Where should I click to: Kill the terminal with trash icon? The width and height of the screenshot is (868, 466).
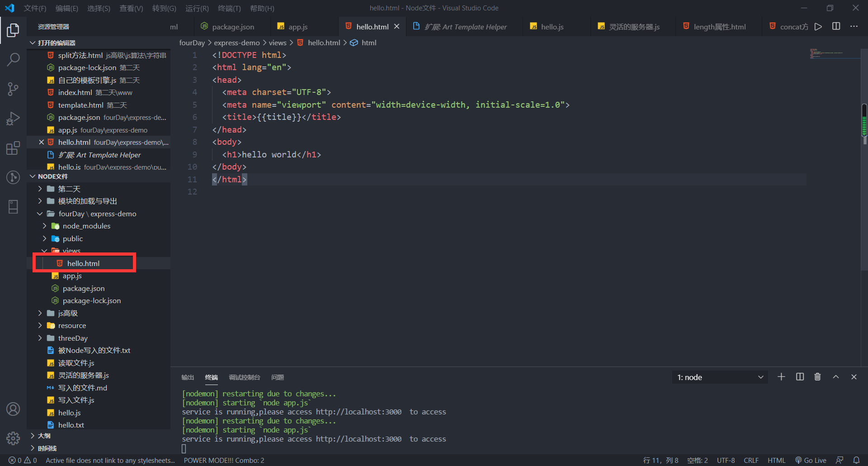pyautogui.click(x=817, y=377)
